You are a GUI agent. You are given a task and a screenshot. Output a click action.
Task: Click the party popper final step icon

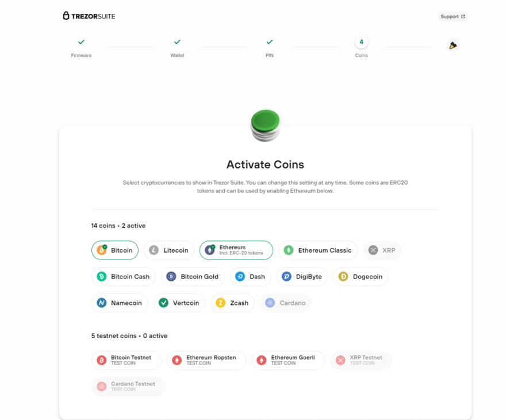pos(453,45)
